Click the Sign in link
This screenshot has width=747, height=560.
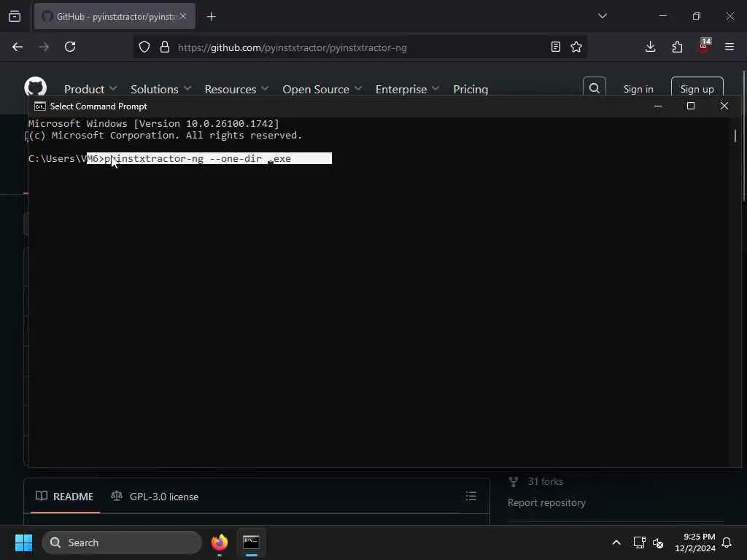(638, 89)
